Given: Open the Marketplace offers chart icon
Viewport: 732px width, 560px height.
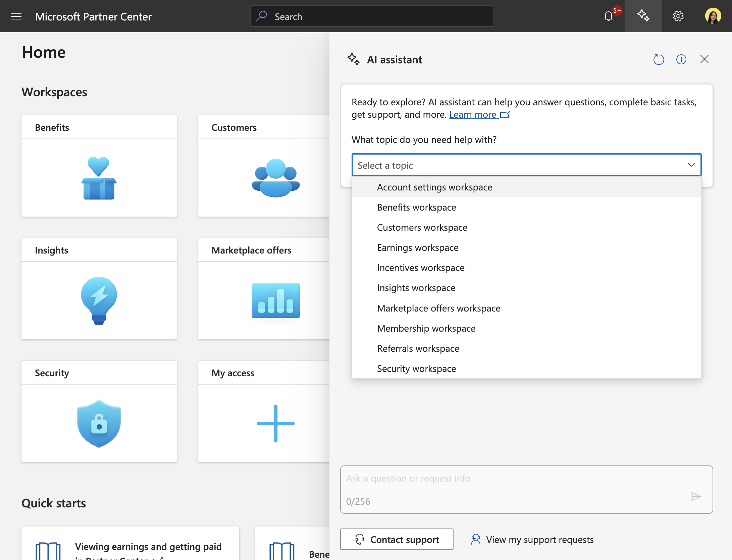Looking at the screenshot, I should tap(275, 300).
